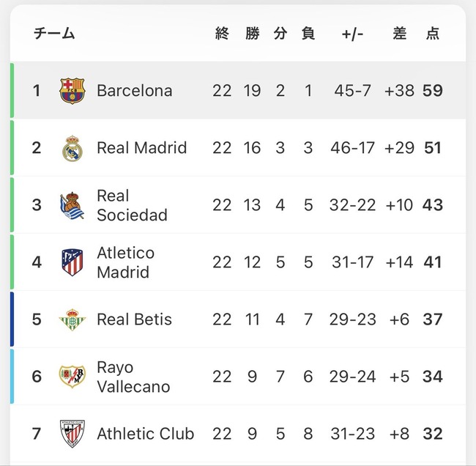Click the Barcelona club crest icon
This screenshot has height=466, width=476.
tap(72, 91)
